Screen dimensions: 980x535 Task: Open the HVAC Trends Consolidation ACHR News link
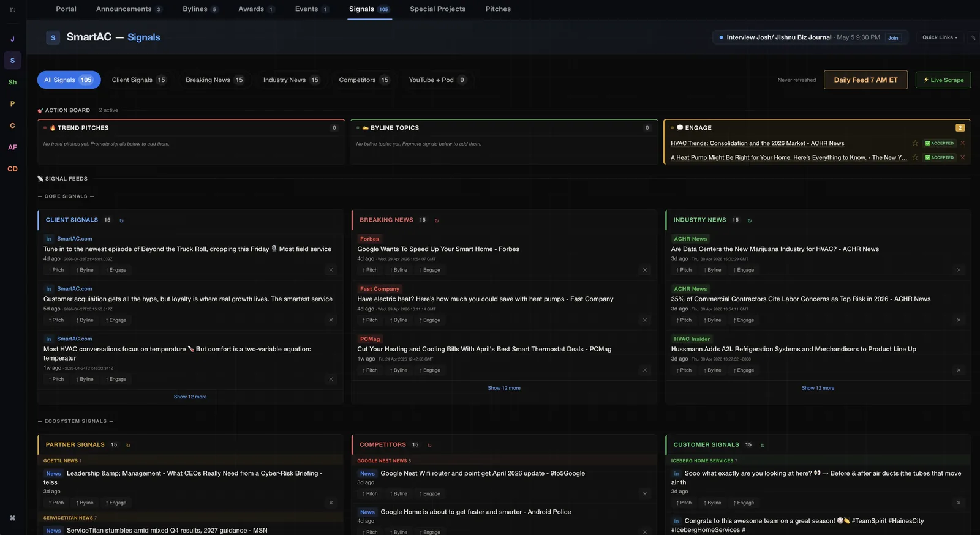757,143
